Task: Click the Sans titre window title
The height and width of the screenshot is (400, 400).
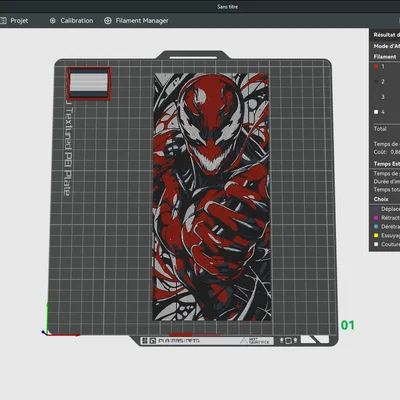Action: (228, 7)
